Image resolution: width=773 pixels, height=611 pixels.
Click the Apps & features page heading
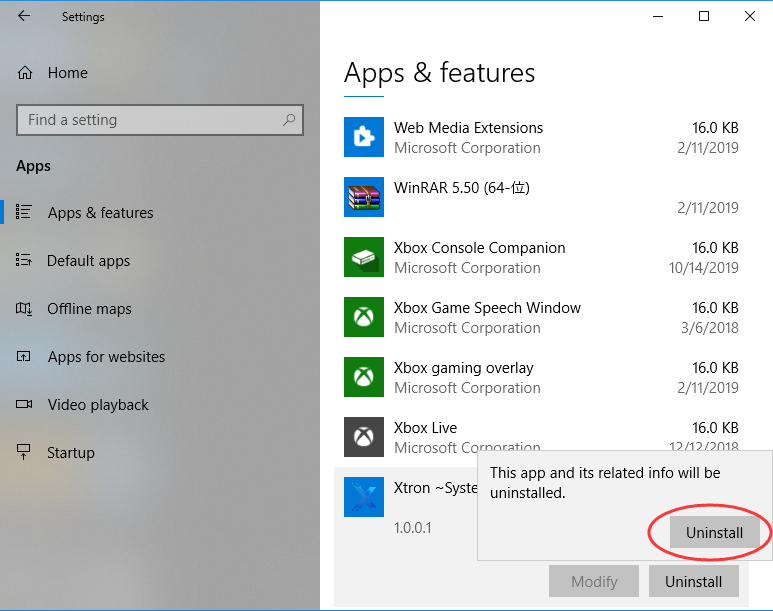coord(439,73)
